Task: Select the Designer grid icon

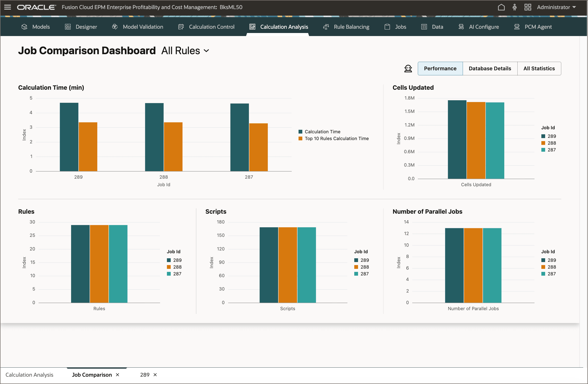Action: click(x=67, y=26)
